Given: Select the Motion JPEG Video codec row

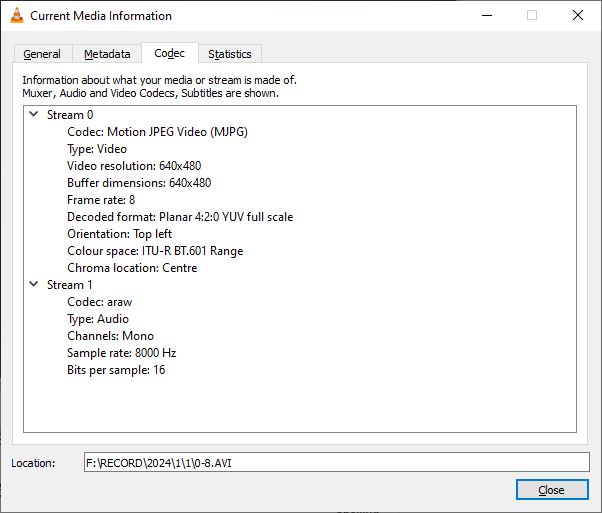Looking at the screenshot, I should [x=157, y=132].
